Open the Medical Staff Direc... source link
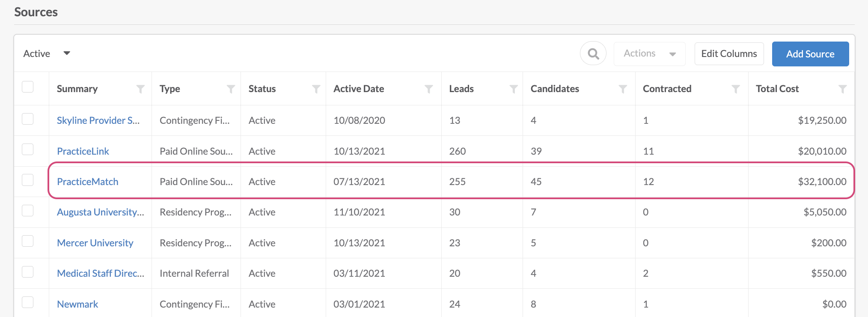Viewport: 868px width, 317px height. point(101,273)
